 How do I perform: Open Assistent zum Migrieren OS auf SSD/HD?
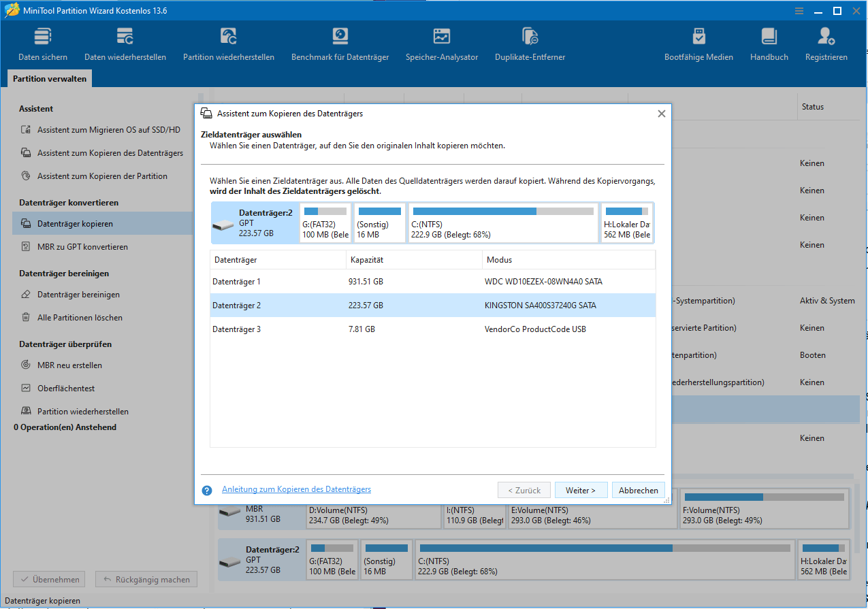click(108, 130)
